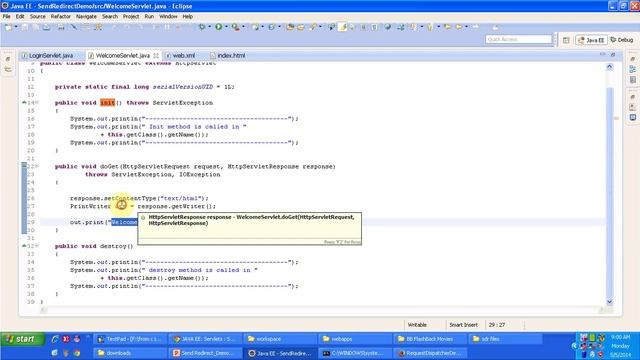Open the Navigate menu
The width and height of the screenshot is (640, 360).
86,16
